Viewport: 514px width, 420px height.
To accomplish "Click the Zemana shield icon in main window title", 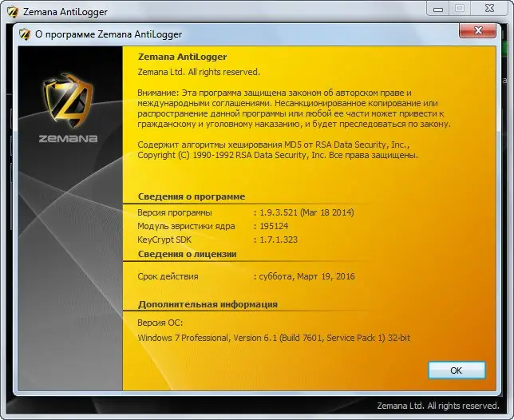I will coord(13,12).
